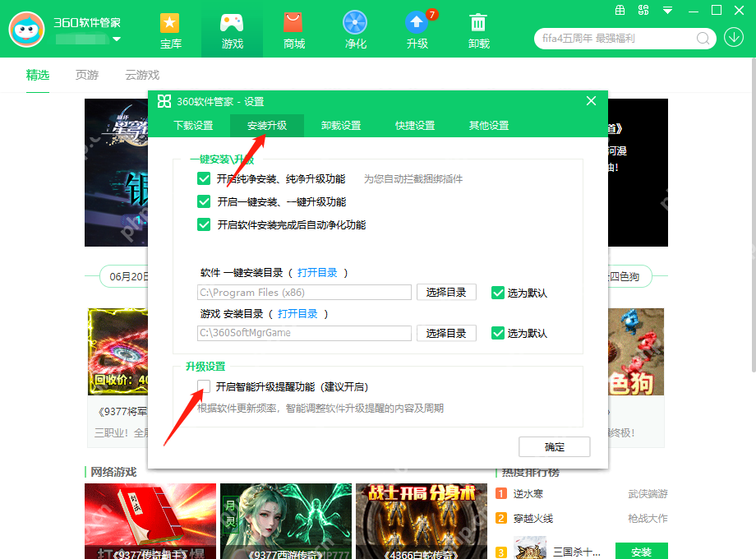Click the search magnifier icon

tap(703, 38)
